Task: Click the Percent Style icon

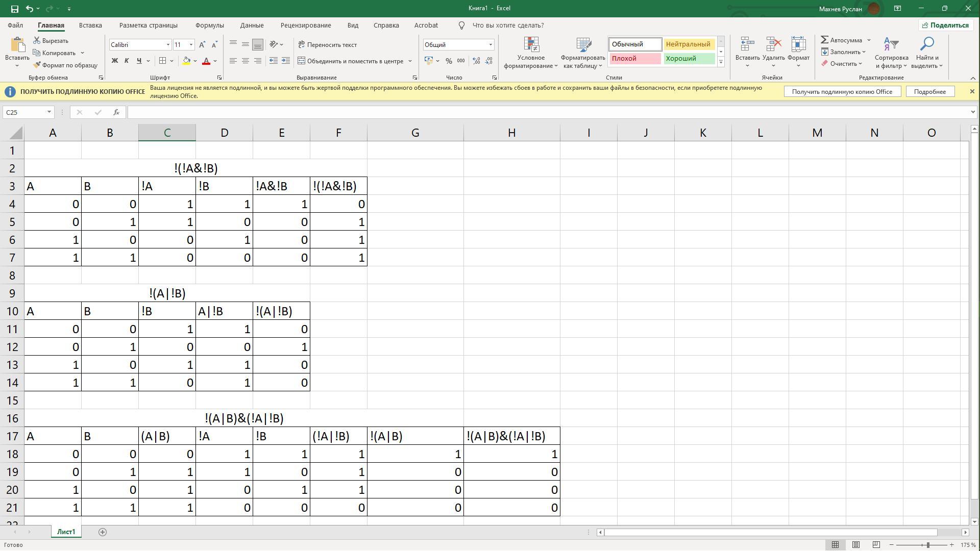Action: [x=449, y=61]
